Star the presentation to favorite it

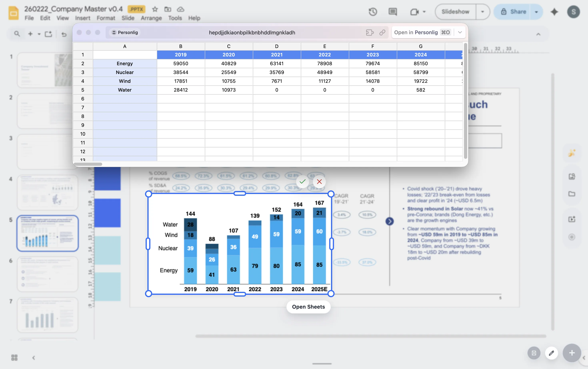(x=155, y=10)
